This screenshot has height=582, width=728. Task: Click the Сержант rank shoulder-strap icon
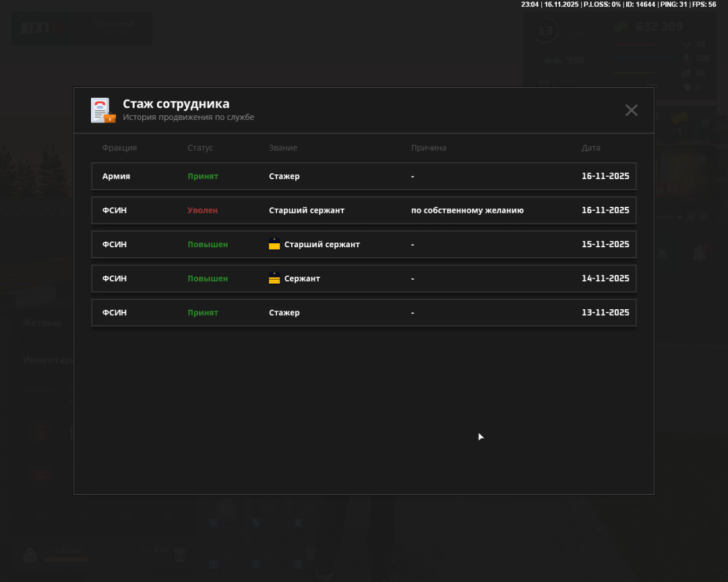274,278
